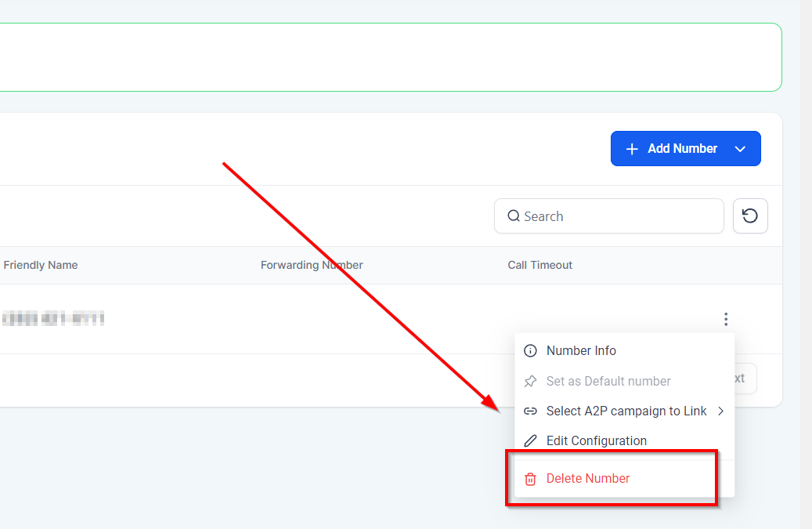
Task: Select Edit Configuration in the menu
Action: point(596,441)
